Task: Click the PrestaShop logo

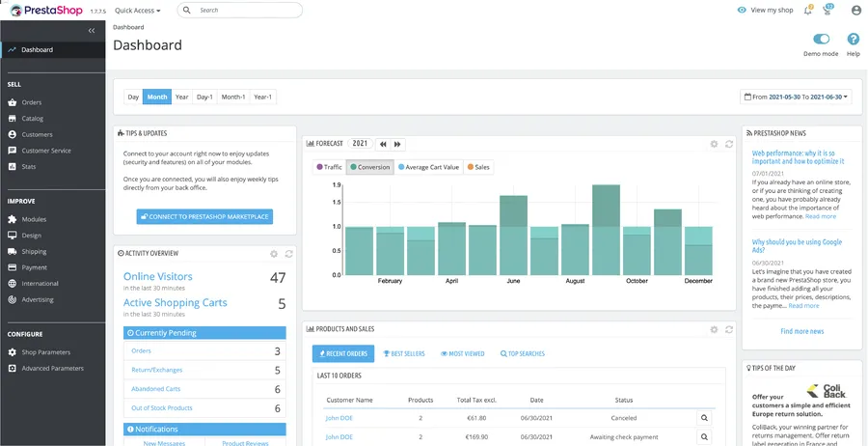Action: pos(46,11)
